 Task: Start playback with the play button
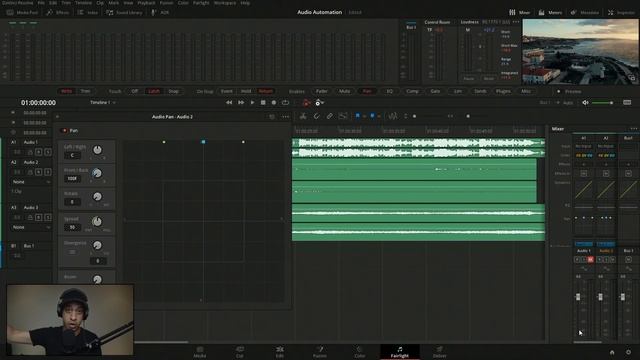point(252,103)
